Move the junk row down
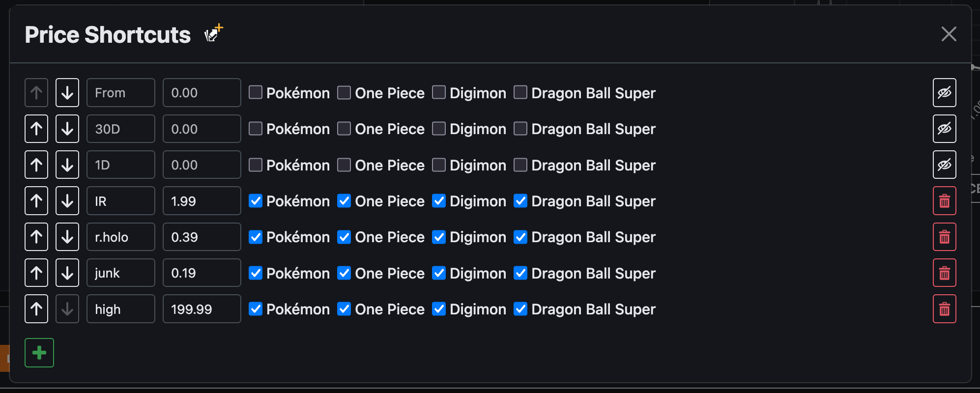Viewport: 980px width, 393px height. [67, 273]
